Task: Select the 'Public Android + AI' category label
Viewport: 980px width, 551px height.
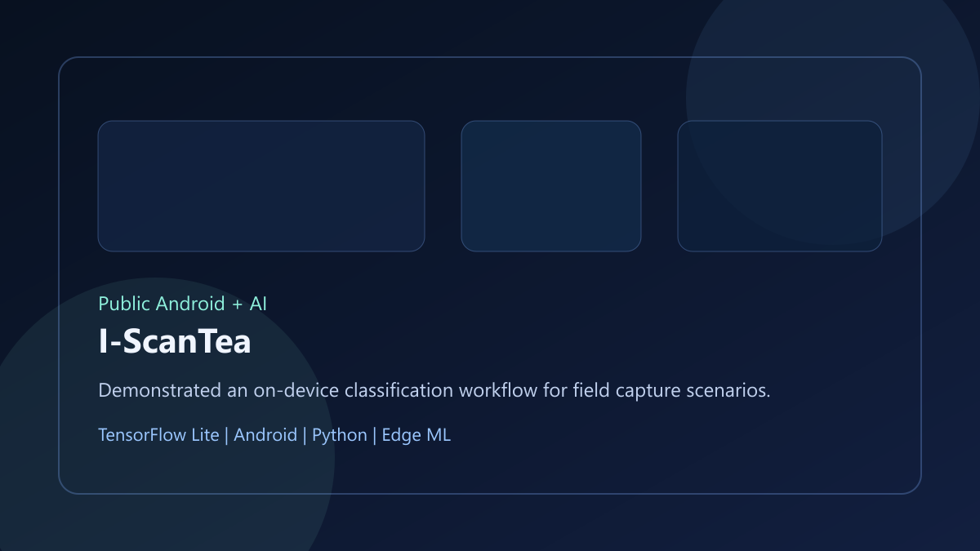Action: point(183,304)
